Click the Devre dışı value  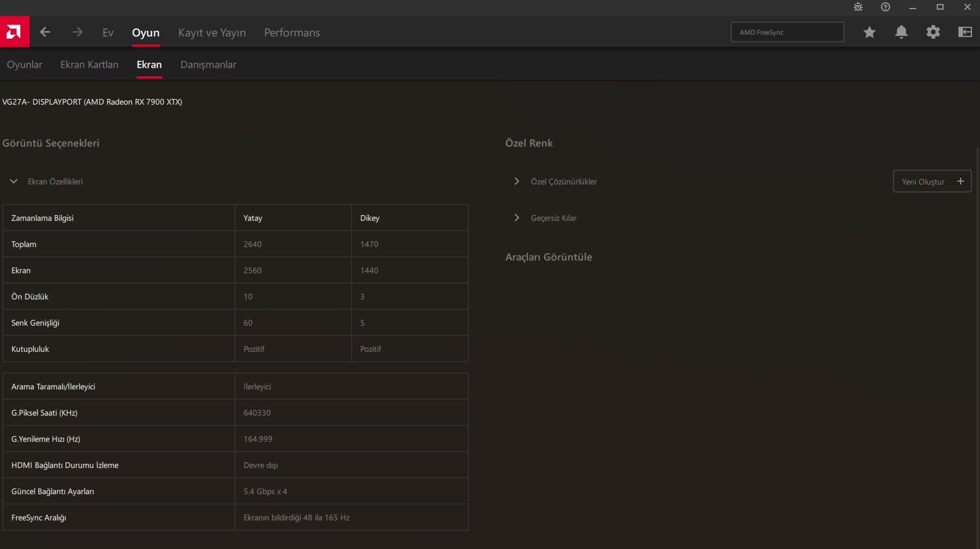pos(261,465)
